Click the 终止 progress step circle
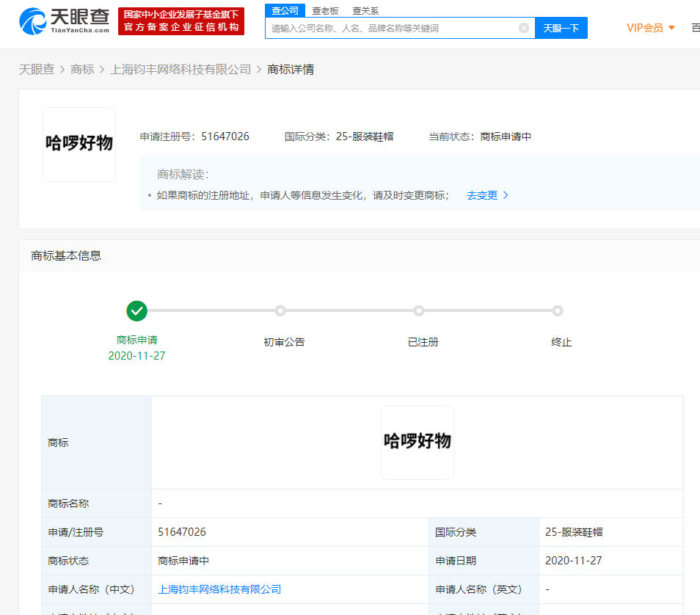The height and width of the screenshot is (615, 700). point(558,311)
